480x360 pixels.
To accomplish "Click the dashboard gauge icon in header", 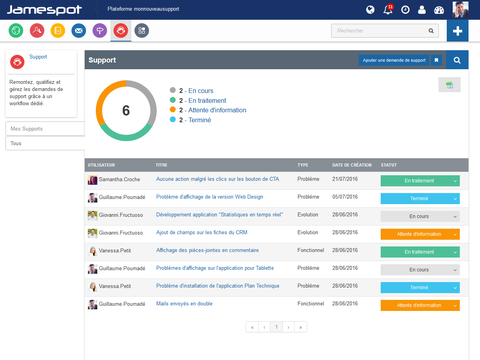I will [439, 10].
